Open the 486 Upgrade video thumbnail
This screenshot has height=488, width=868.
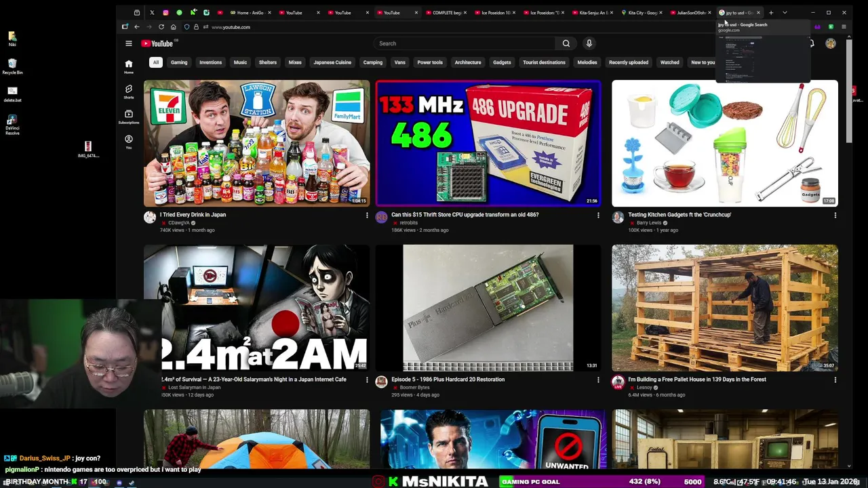[x=488, y=143]
